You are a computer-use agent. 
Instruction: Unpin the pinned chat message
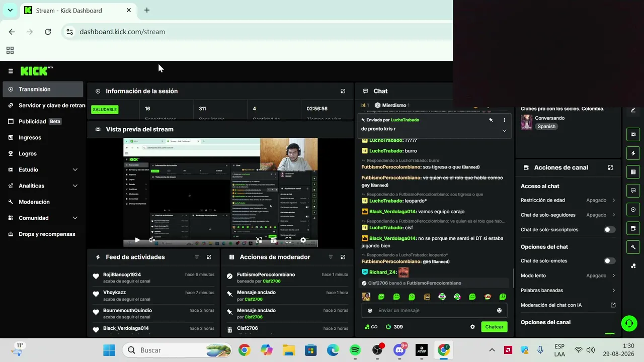pyautogui.click(x=491, y=120)
